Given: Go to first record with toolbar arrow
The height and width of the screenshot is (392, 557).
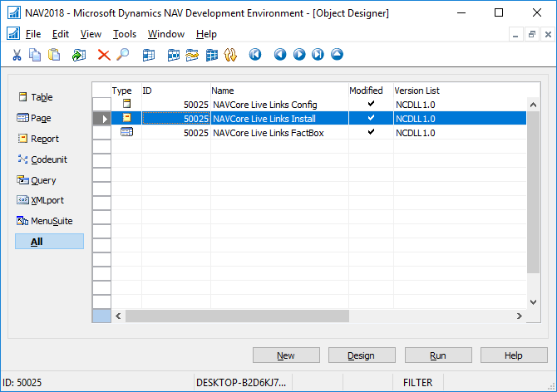Looking at the screenshot, I should [255, 55].
